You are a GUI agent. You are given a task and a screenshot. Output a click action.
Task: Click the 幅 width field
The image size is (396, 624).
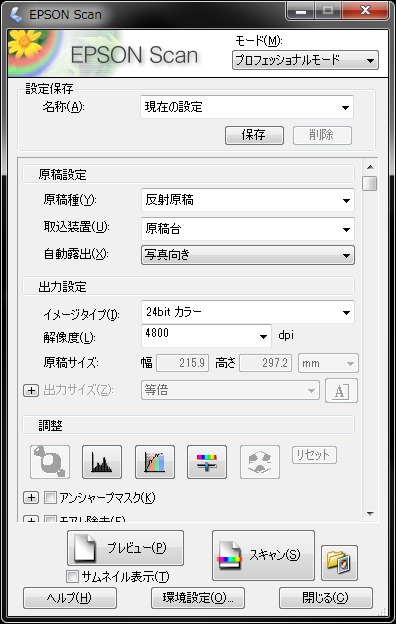182,363
